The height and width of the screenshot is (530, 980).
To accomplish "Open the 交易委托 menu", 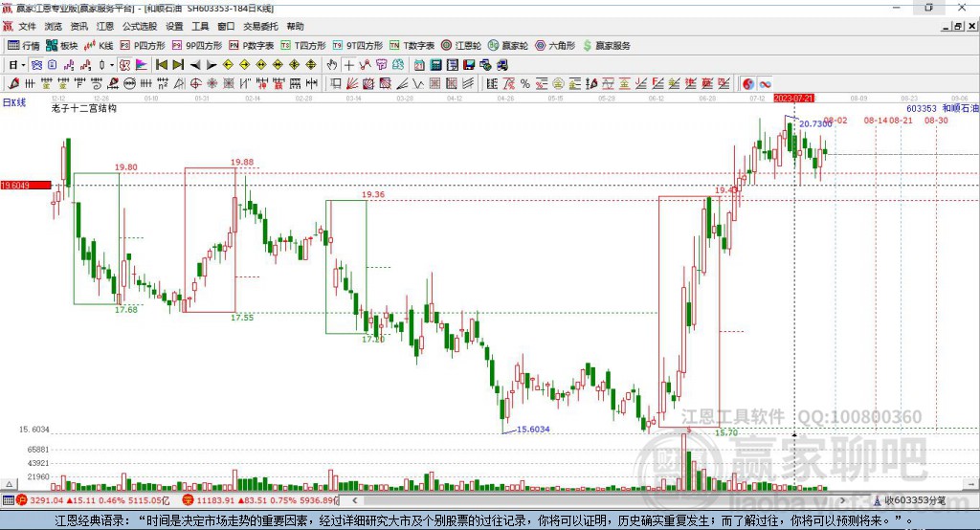I will pyautogui.click(x=260, y=26).
